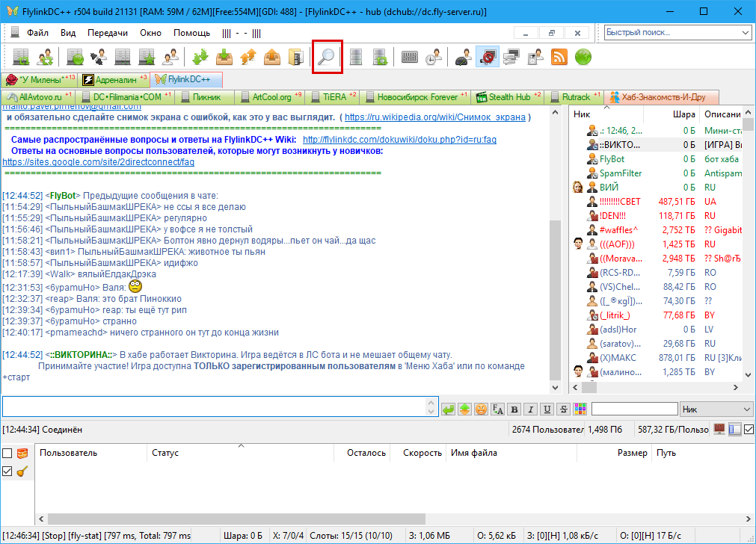Toggle the highlighted away-mode blocked icon
This screenshot has height=544, width=756.
coord(488,57)
